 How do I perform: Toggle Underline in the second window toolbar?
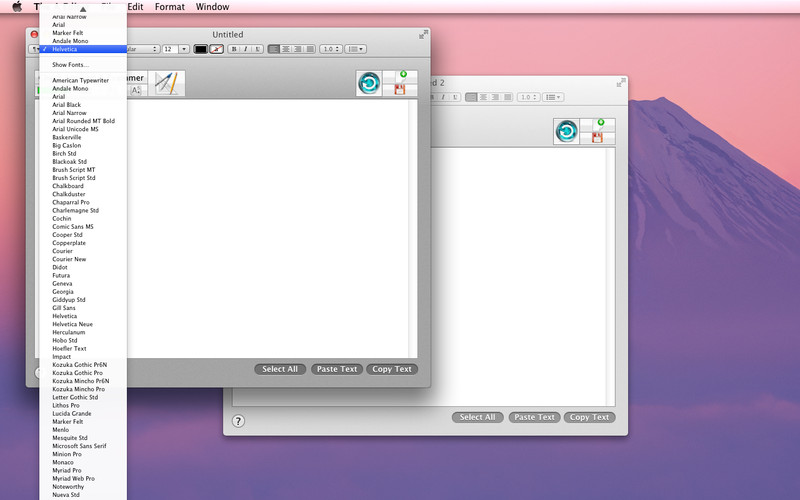pyautogui.click(x=455, y=97)
